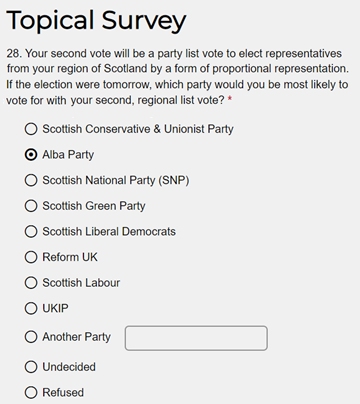
Task: Click the Undecided label text
Action: click(x=69, y=367)
